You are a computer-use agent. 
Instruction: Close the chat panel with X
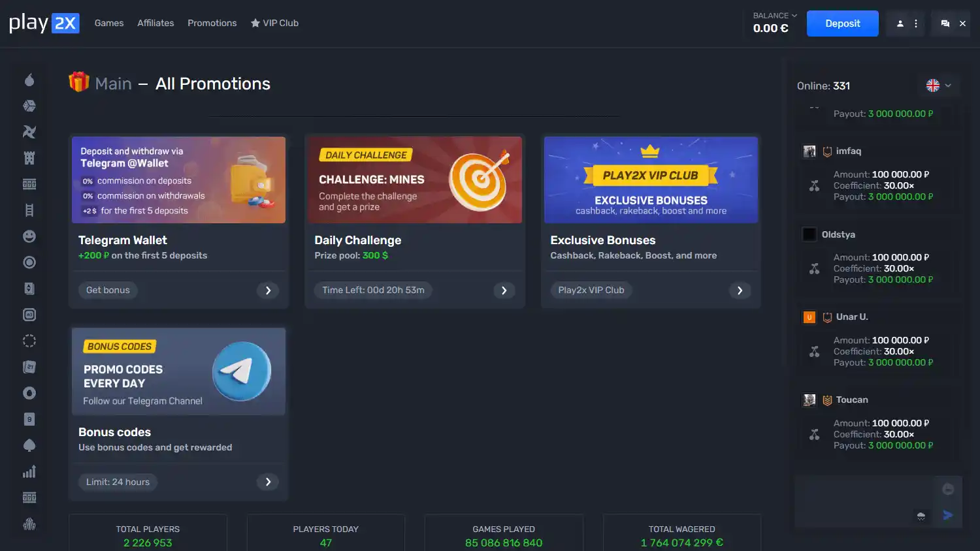point(962,24)
